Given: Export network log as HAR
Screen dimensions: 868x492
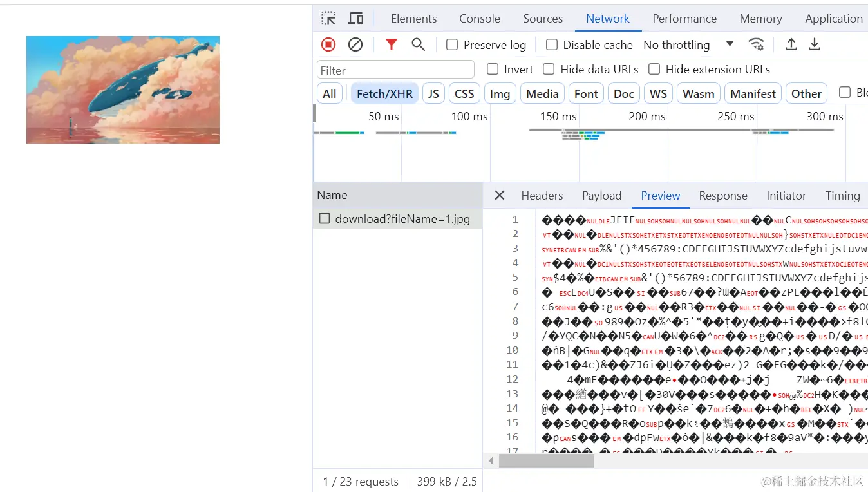Looking at the screenshot, I should (x=814, y=44).
